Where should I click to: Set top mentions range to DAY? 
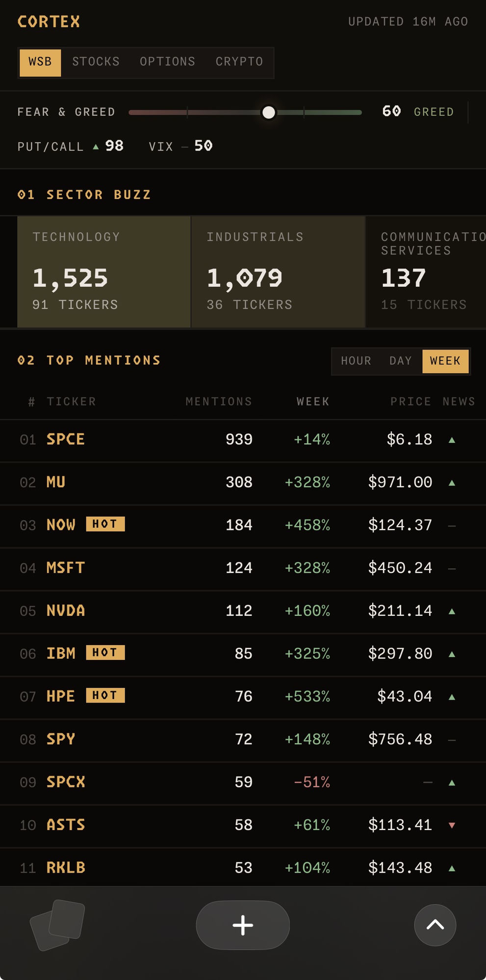[x=401, y=361]
